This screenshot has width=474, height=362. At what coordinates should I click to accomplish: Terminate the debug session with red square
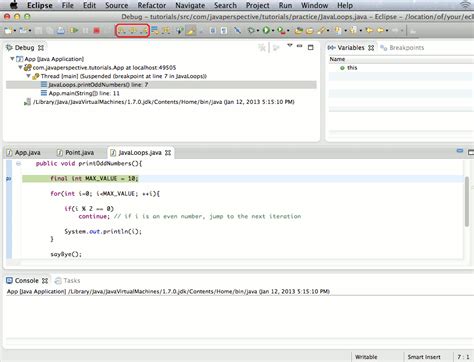click(96, 31)
